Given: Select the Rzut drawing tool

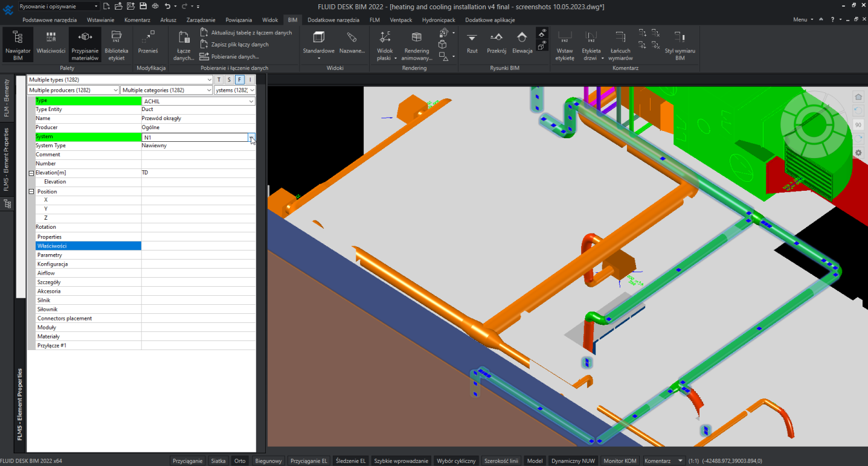Looking at the screenshot, I should pos(472,42).
